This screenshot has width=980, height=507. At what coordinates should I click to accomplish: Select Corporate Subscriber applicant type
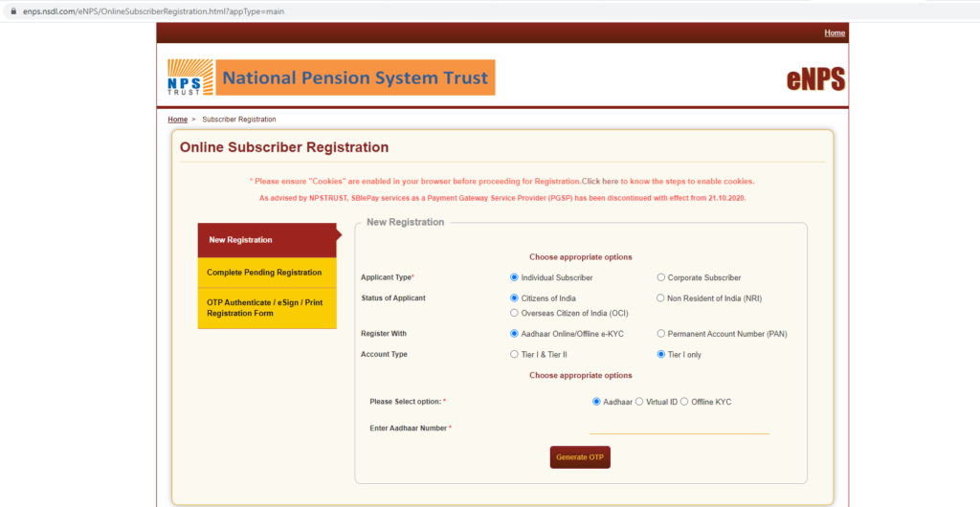[660, 277]
